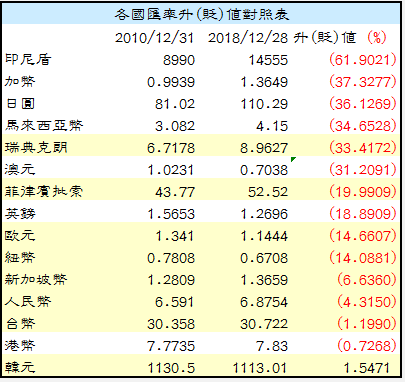This screenshot has width=405, height=382.
Task: Click the cell value 8.9627
Action: pyautogui.click(x=264, y=148)
